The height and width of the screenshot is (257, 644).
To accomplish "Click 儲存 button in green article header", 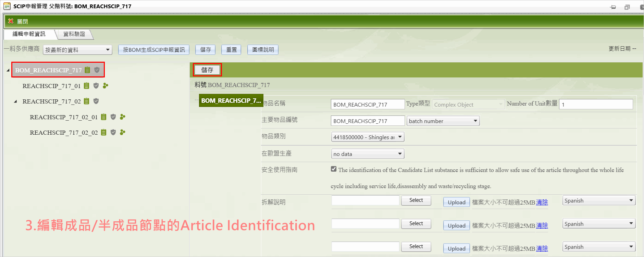I will pyautogui.click(x=207, y=70).
